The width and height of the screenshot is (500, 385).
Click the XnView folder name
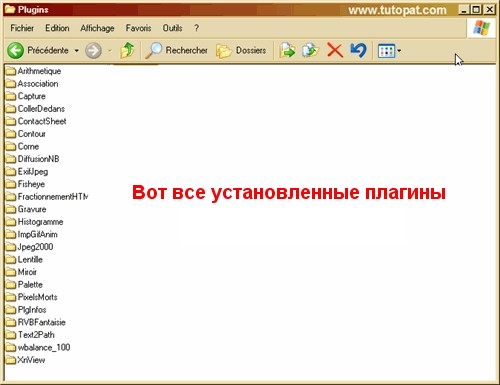[31, 360]
